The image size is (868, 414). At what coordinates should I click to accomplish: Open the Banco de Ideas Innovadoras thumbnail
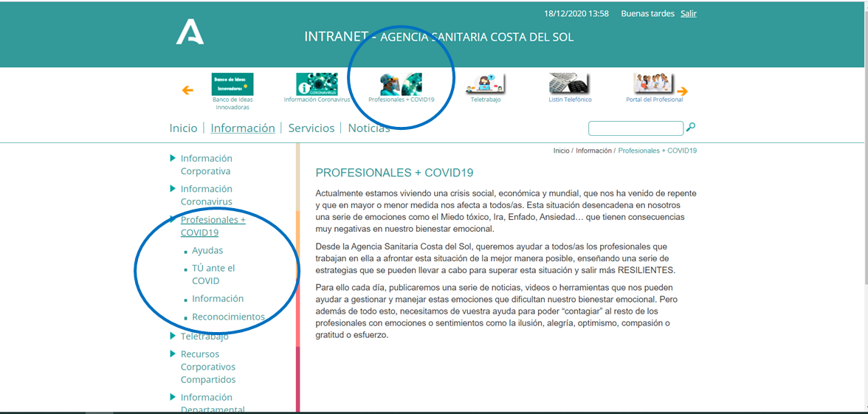pos(232,84)
